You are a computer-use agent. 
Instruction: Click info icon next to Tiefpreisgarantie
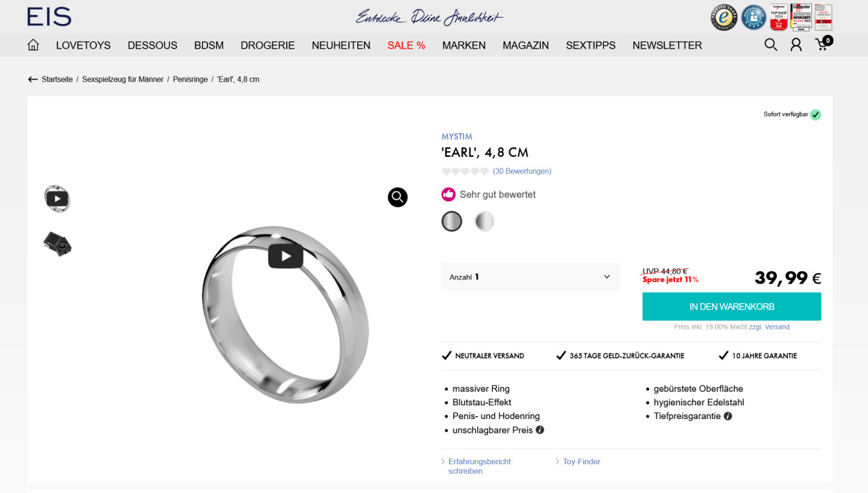pyautogui.click(x=728, y=416)
